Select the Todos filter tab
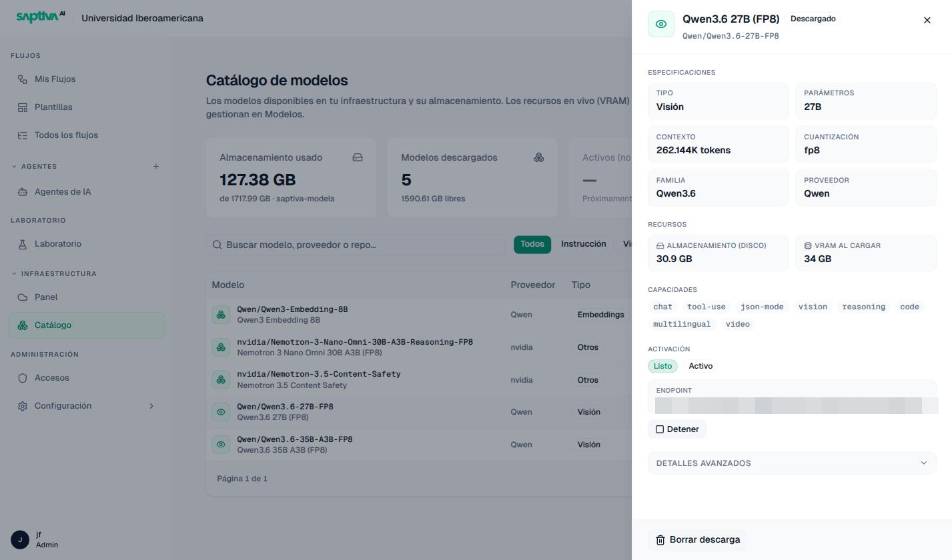This screenshot has height=560, width=952. tap(532, 244)
